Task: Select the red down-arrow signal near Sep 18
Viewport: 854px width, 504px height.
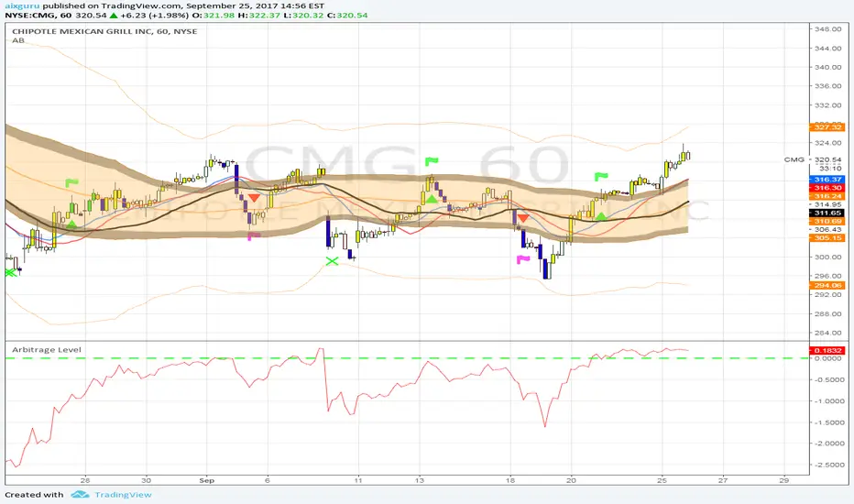Action: point(523,218)
